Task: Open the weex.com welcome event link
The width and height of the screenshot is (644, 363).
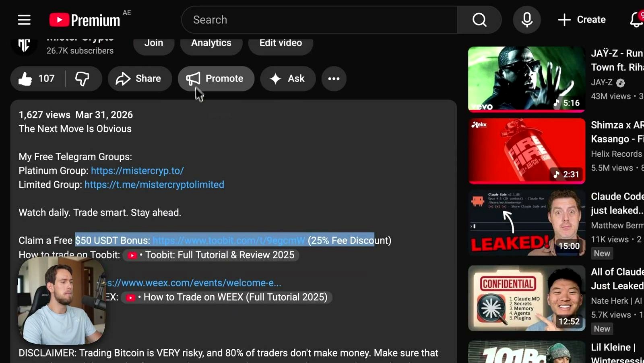Action: click(x=194, y=283)
